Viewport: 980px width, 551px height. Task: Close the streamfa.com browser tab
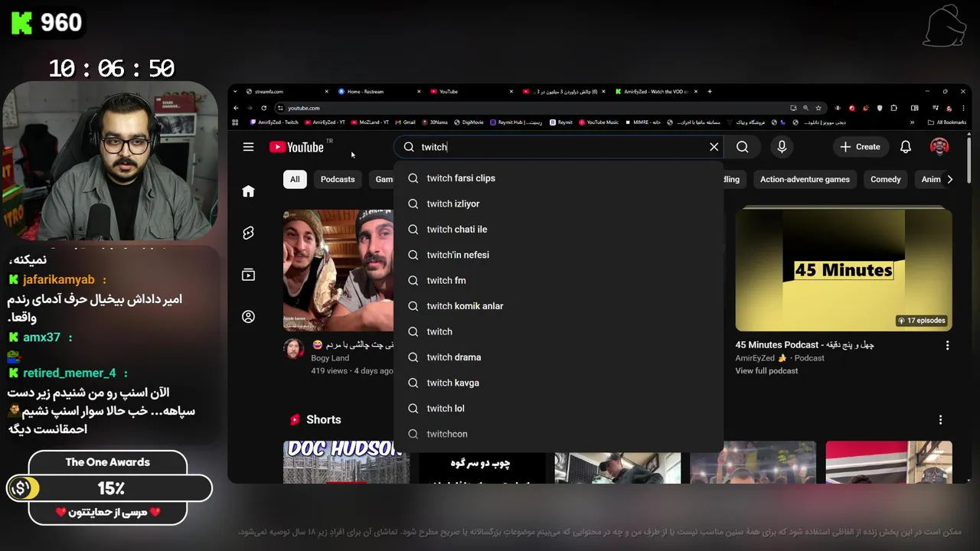click(x=327, y=92)
